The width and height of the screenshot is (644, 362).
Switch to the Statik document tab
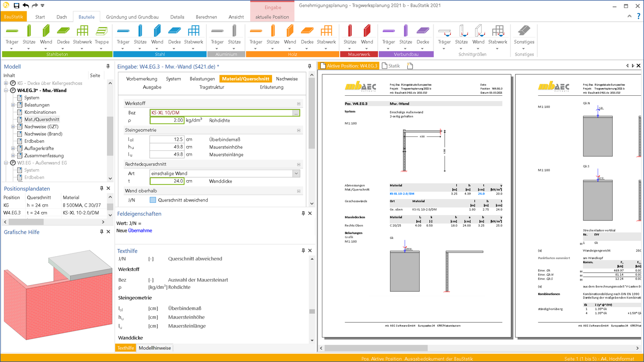(391, 66)
